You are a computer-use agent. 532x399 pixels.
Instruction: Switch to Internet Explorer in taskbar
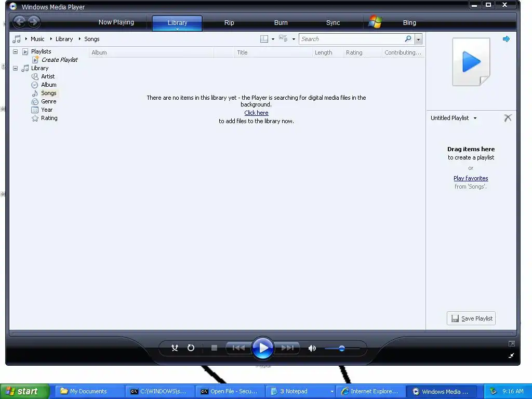point(371,391)
